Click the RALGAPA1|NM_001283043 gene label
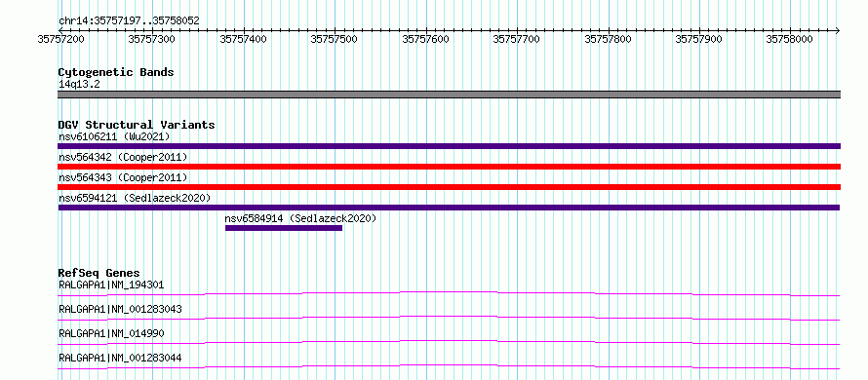Viewport: 868px width, 380px height. [120, 309]
